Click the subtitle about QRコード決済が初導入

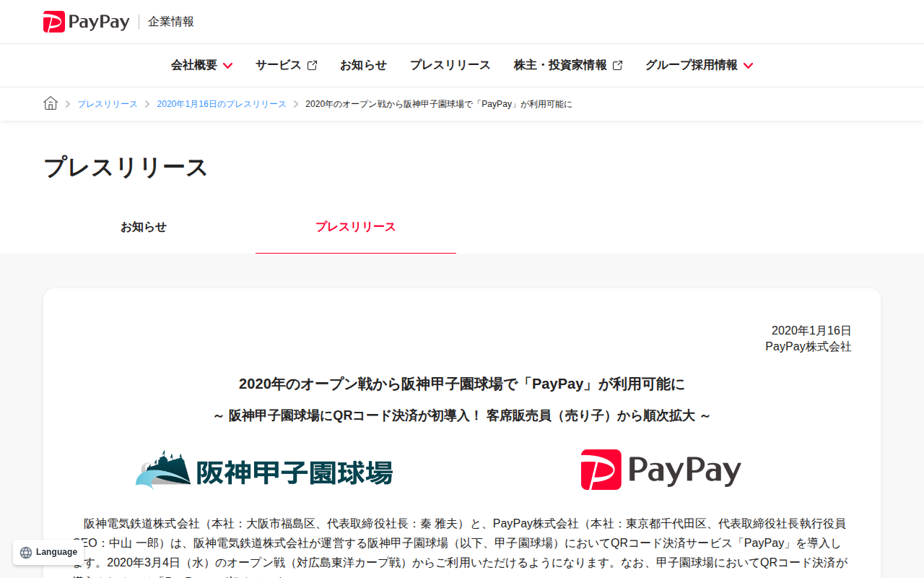(462, 416)
